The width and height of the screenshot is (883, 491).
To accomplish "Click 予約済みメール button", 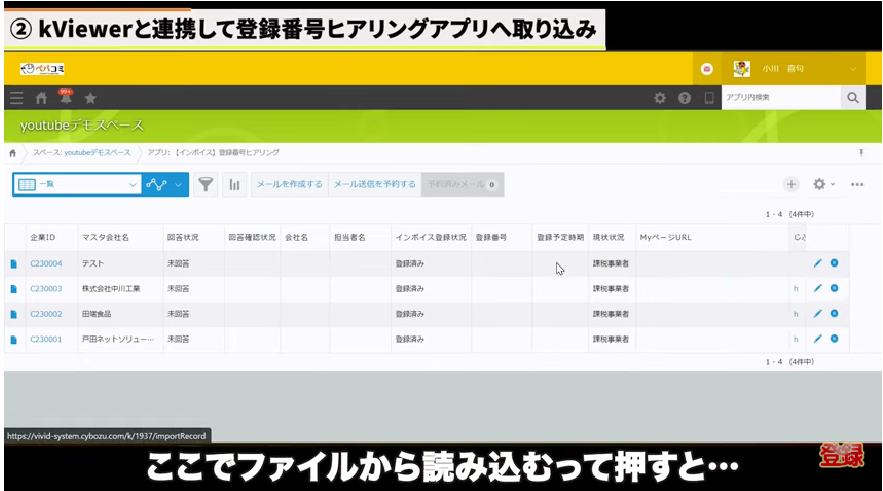I will point(462,184).
